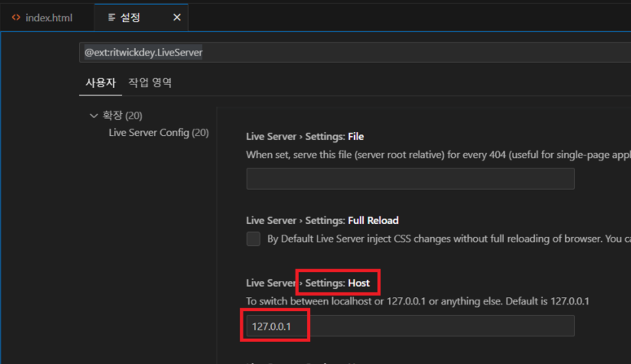This screenshot has height=364, width=631.
Task: Select the 확장 (20) tree label
Action: click(122, 116)
